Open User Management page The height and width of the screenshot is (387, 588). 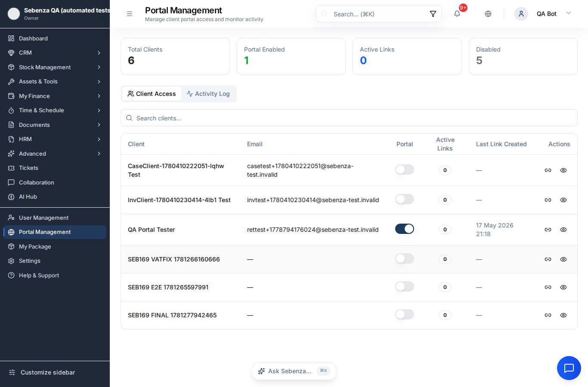pos(55,218)
